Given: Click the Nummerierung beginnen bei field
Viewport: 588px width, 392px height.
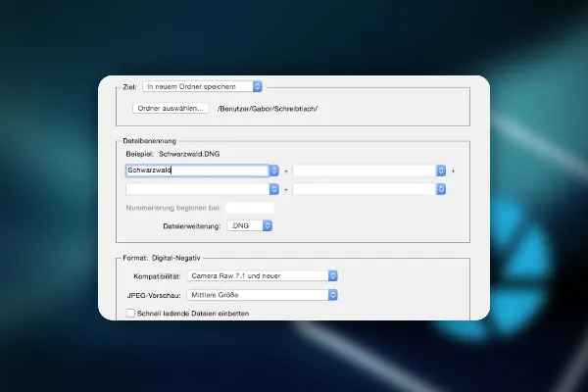Looking at the screenshot, I should tap(249, 208).
